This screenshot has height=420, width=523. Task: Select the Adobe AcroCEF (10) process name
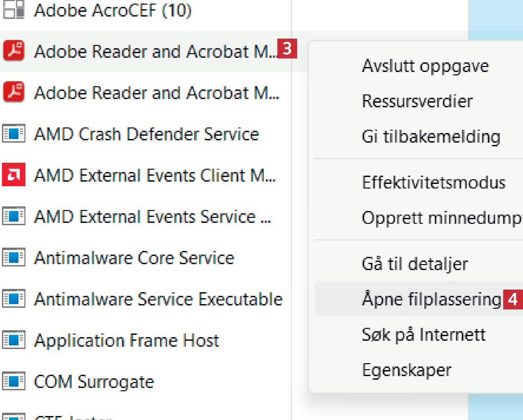[113, 10]
